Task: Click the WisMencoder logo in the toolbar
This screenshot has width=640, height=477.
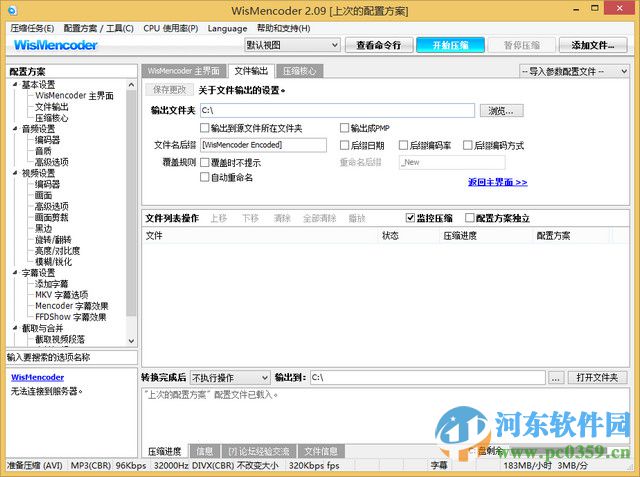Action: [x=56, y=45]
